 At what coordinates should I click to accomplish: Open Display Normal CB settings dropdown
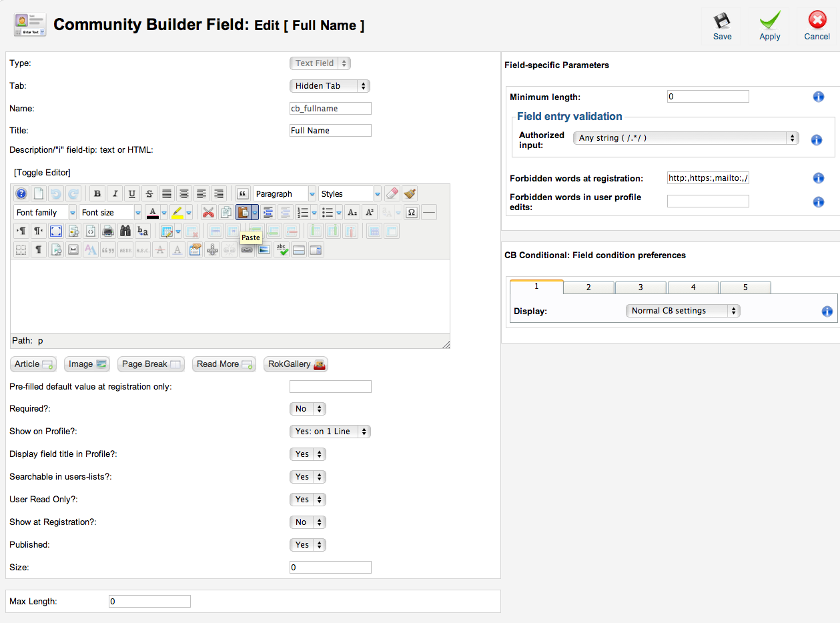point(683,311)
